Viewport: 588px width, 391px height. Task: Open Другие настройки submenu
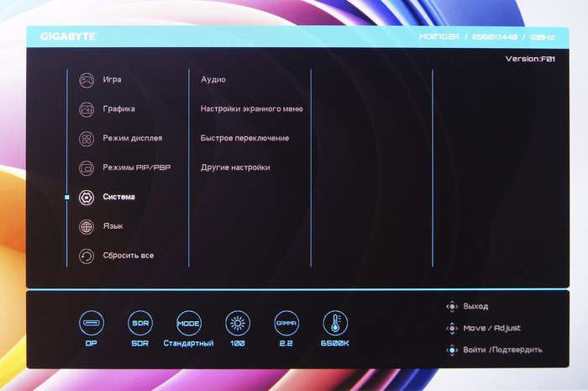pos(235,167)
